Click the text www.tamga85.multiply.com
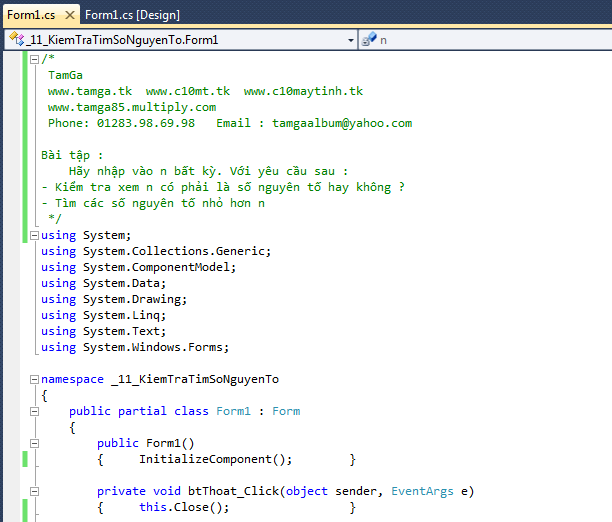Screen dimensions: 612x522 pyautogui.click(x=132, y=107)
